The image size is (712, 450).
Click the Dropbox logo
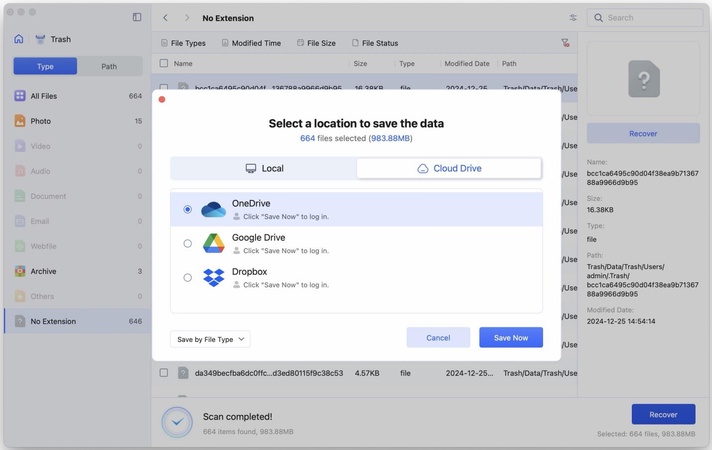point(213,277)
